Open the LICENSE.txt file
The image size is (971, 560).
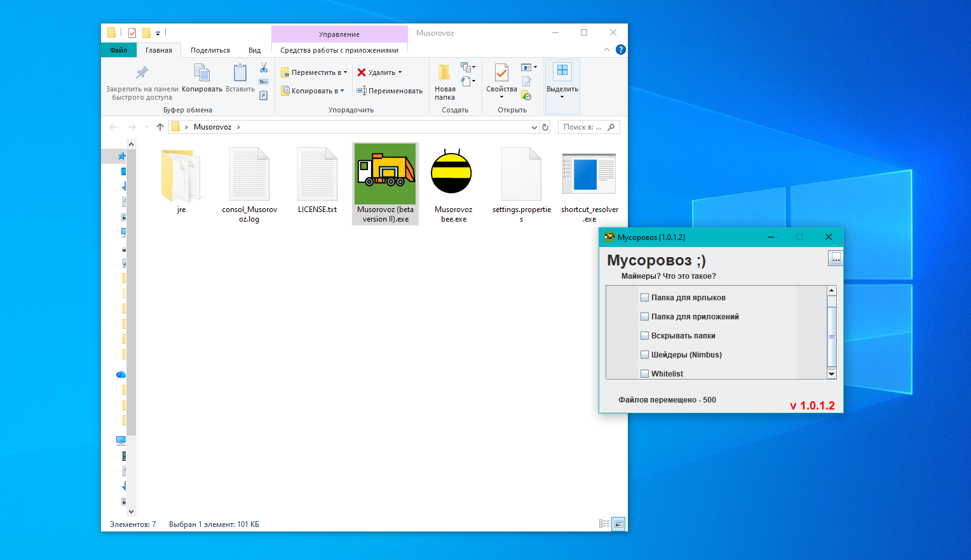[316, 173]
